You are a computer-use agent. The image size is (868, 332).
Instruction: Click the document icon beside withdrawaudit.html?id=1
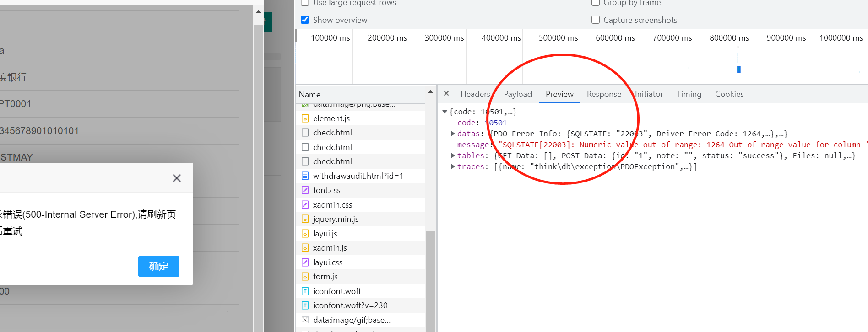click(x=305, y=176)
